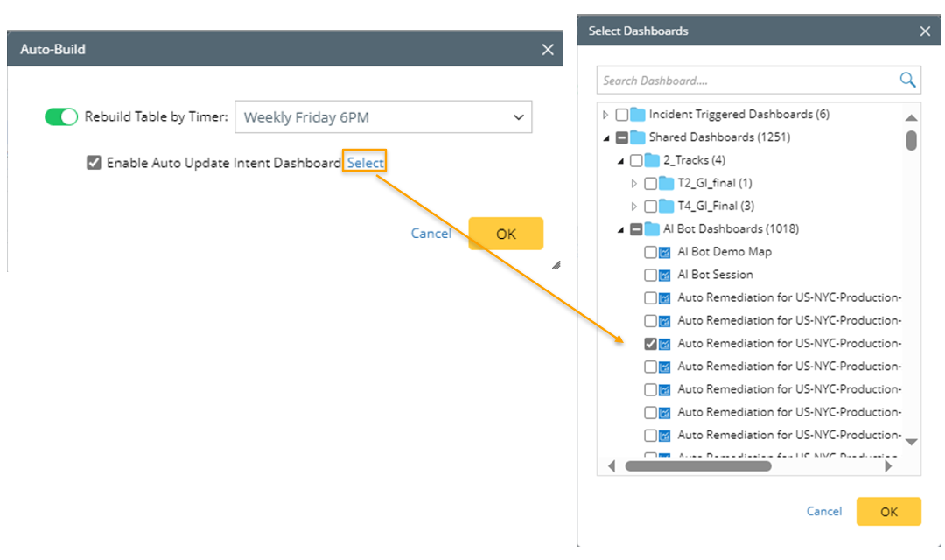This screenshot has width=945, height=560.
Task: Click the AI Bot Dashboards folder icon
Action: 651,229
